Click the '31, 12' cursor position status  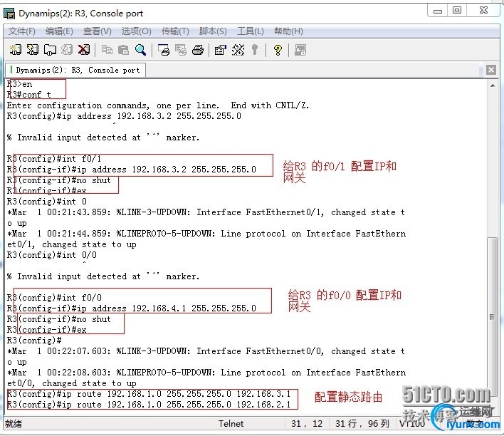tap(307, 423)
